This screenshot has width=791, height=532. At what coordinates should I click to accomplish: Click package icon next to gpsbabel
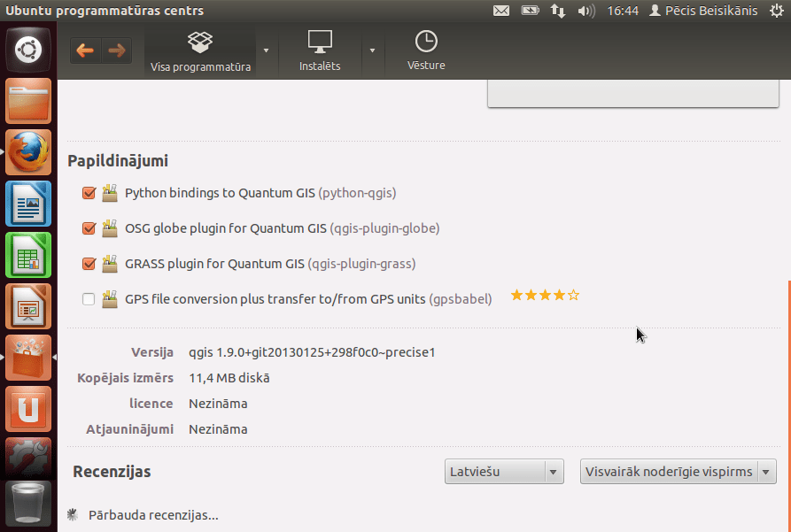[110, 299]
